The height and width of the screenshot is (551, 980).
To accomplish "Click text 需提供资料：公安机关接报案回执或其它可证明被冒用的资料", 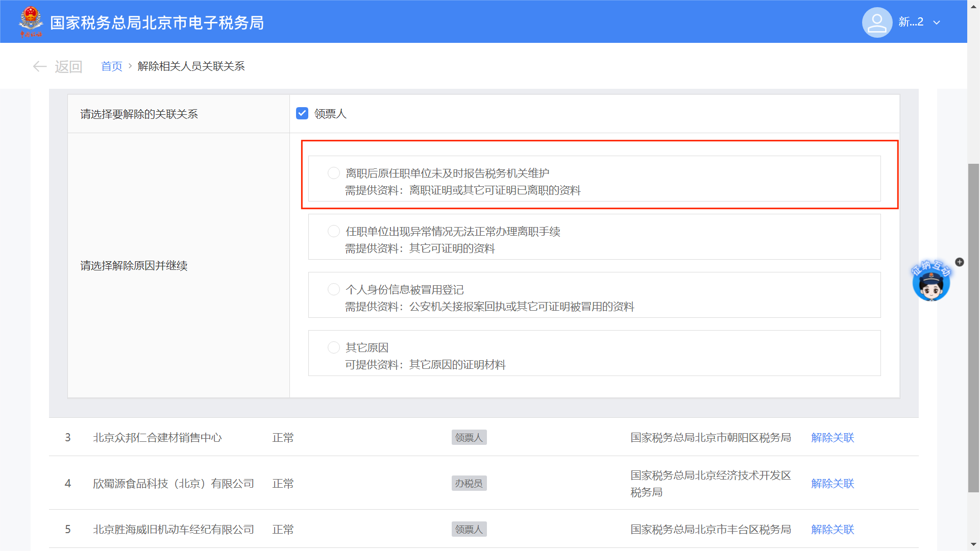I will click(x=489, y=307).
